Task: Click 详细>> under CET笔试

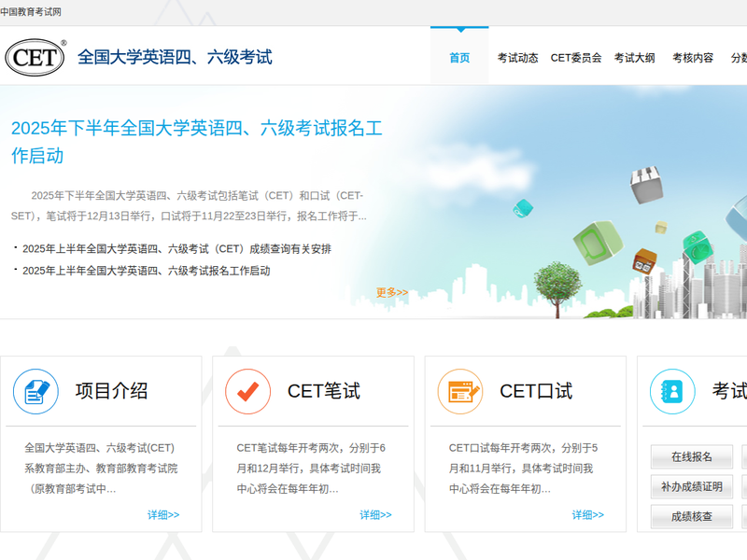Action: (x=375, y=514)
